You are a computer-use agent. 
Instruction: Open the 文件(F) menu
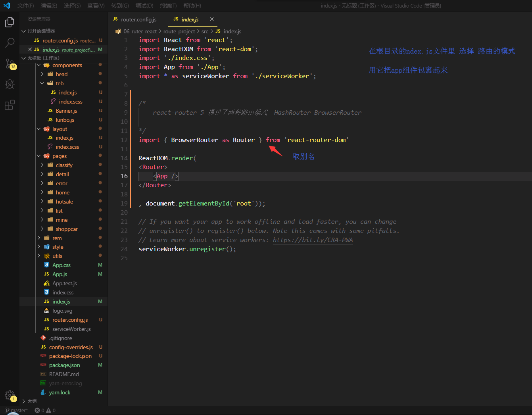coord(25,6)
